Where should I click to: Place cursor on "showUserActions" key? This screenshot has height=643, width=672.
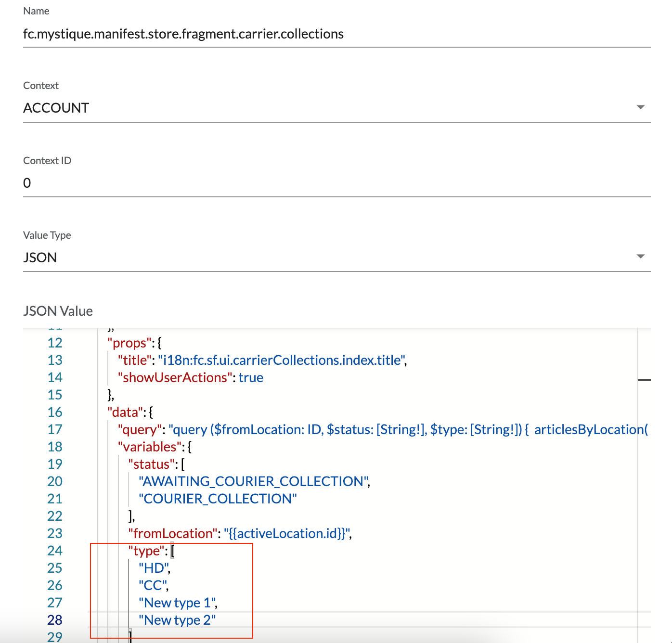coord(175,378)
